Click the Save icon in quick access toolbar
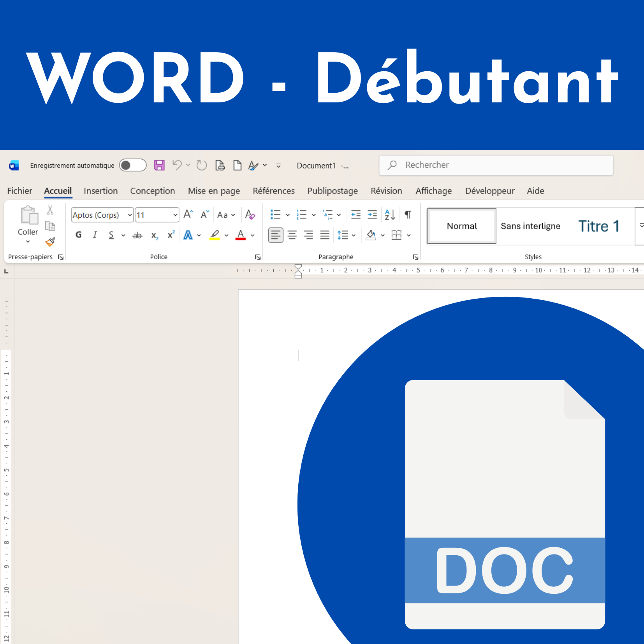This screenshot has height=644, width=644. [x=159, y=165]
